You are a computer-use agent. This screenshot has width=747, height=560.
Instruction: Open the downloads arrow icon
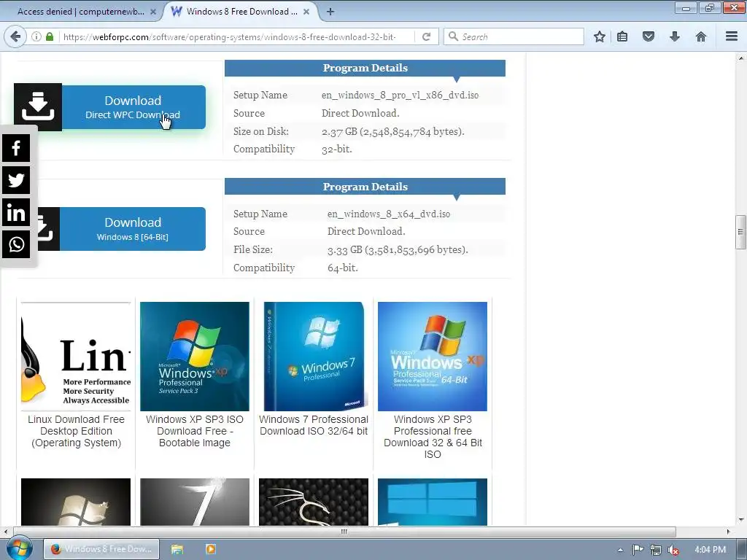pyautogui.click(x=675, y=36)
